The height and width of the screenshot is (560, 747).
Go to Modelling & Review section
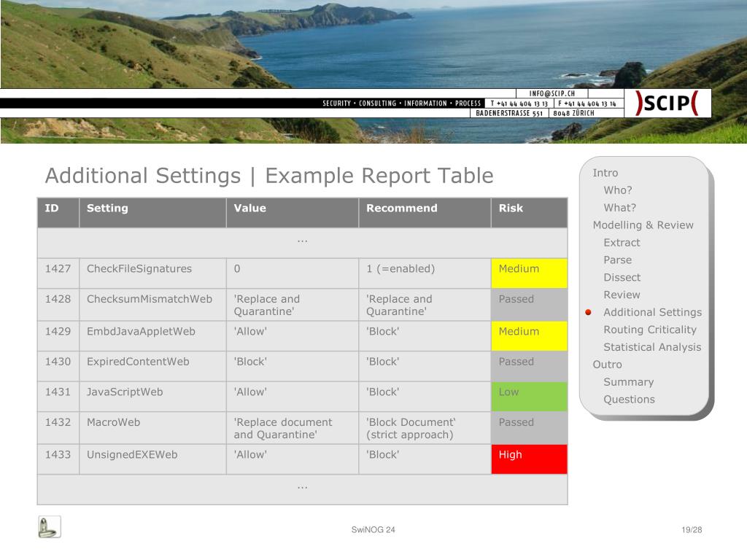(x=643, y=225)
